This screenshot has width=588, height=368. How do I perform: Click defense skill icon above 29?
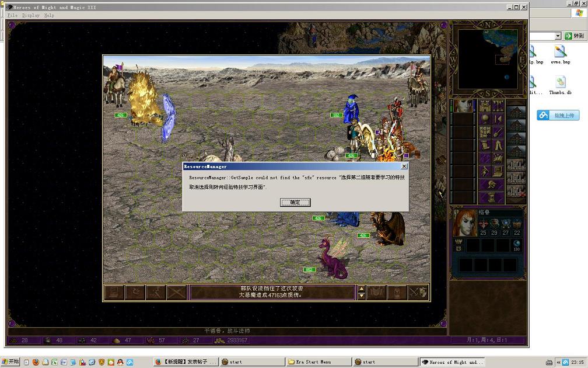(494, 224)
